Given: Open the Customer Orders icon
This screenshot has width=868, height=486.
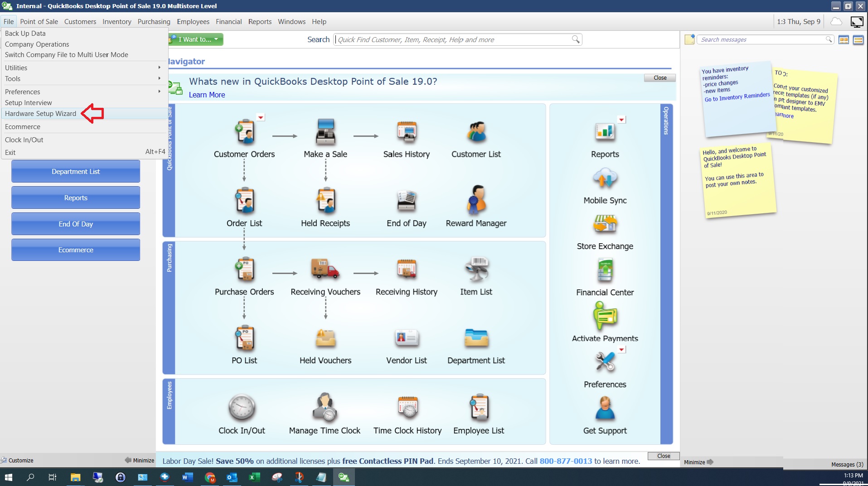Looking at the screenshot, I should tap(244, 132).
